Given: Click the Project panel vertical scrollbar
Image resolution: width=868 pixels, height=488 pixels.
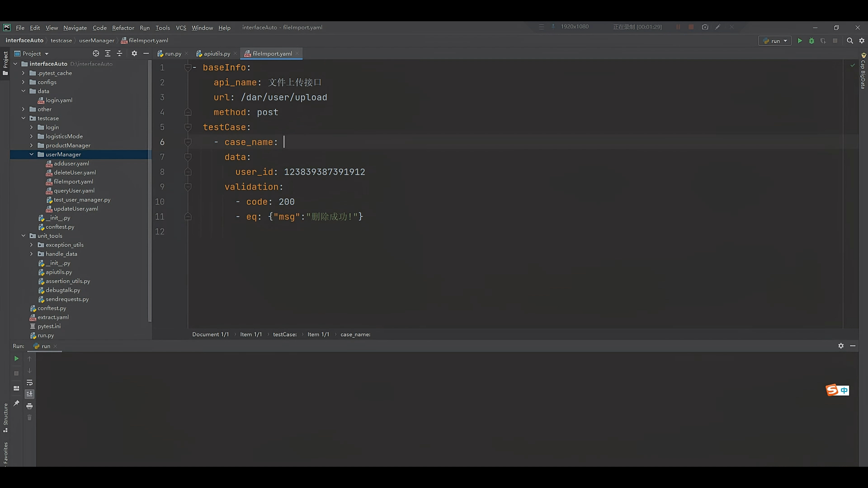Looking at the screenshot, I should (150, 192).
